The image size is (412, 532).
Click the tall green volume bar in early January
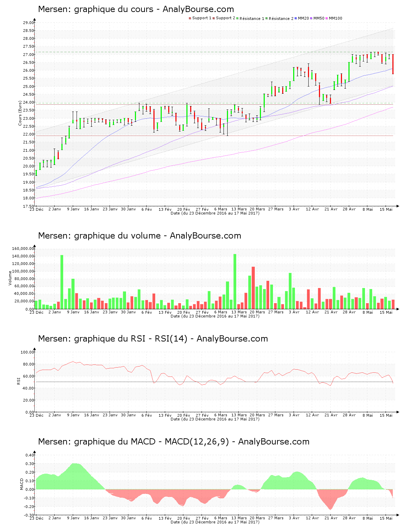pos(62,282)
